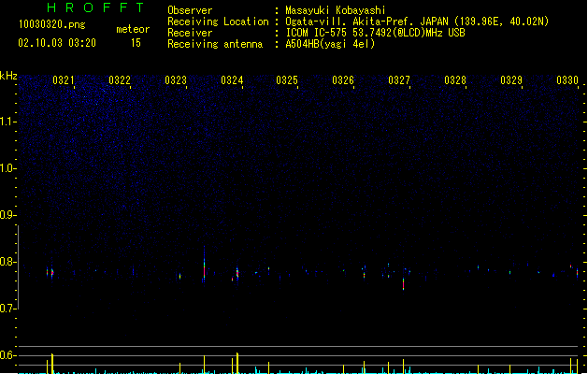
Task: Click the 0328 time marker
Action: pyautogui.click(x=455, y=80)
